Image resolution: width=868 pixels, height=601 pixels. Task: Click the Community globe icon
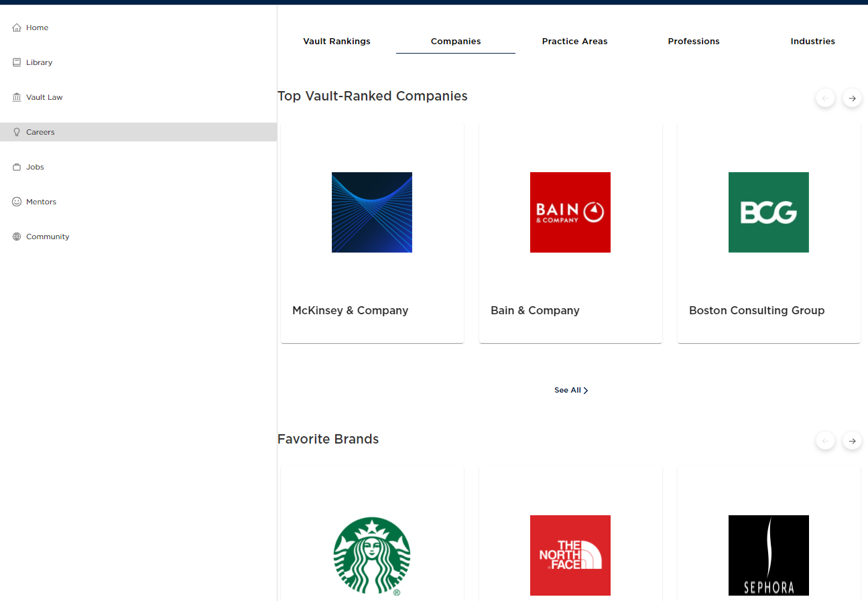(17, 237)
